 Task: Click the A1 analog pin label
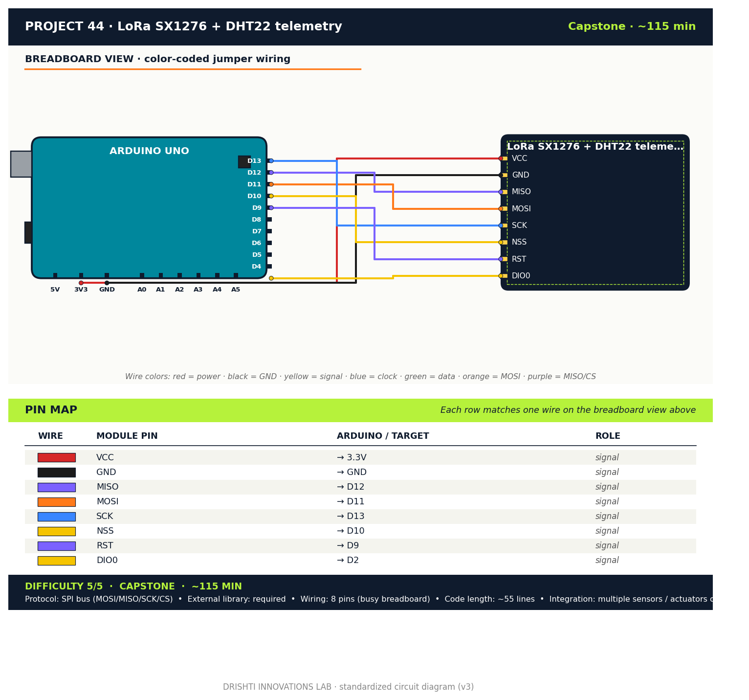pos(160,290)
